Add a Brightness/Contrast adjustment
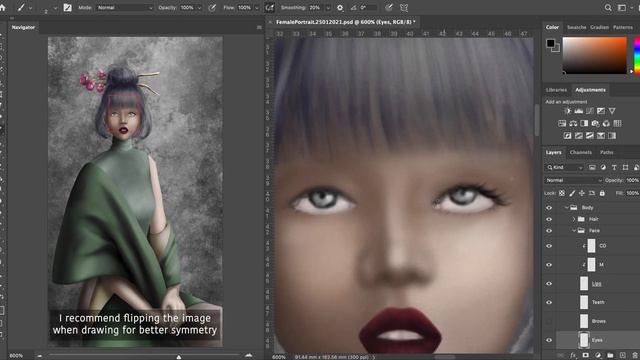This screenshot has width=640, height=360. coord(567,111)
